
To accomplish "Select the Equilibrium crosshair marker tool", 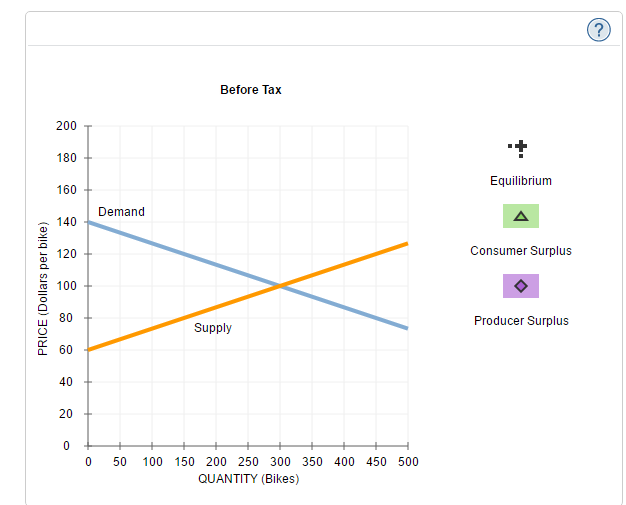I will (x=520, y=149).
